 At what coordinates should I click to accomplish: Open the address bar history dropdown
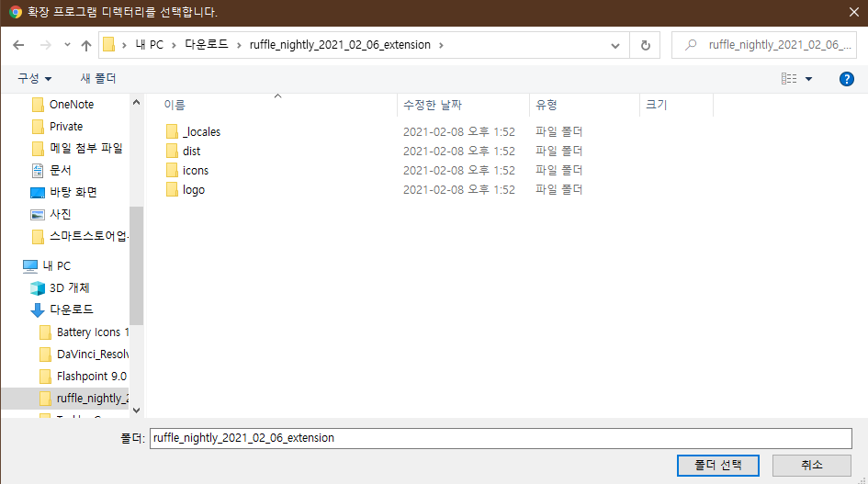615,45
